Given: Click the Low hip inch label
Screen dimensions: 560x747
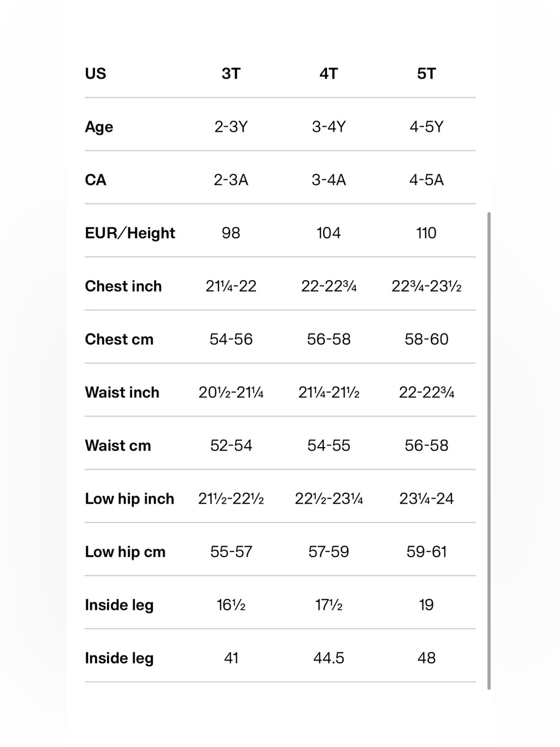Looking at the screenshot, I should click(x=129, y=499).
